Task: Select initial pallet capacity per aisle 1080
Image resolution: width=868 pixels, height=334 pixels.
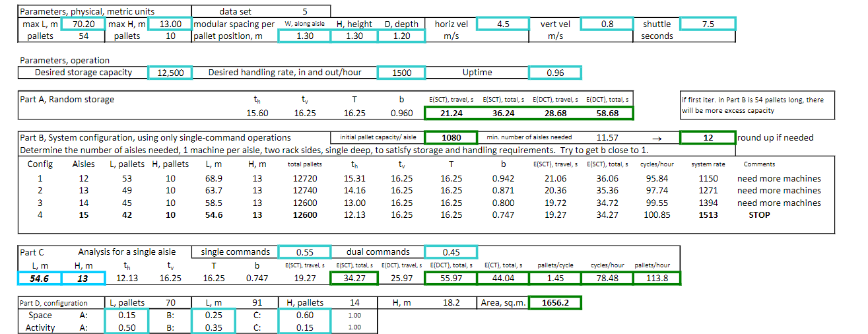Action: [x=451, y=138]
